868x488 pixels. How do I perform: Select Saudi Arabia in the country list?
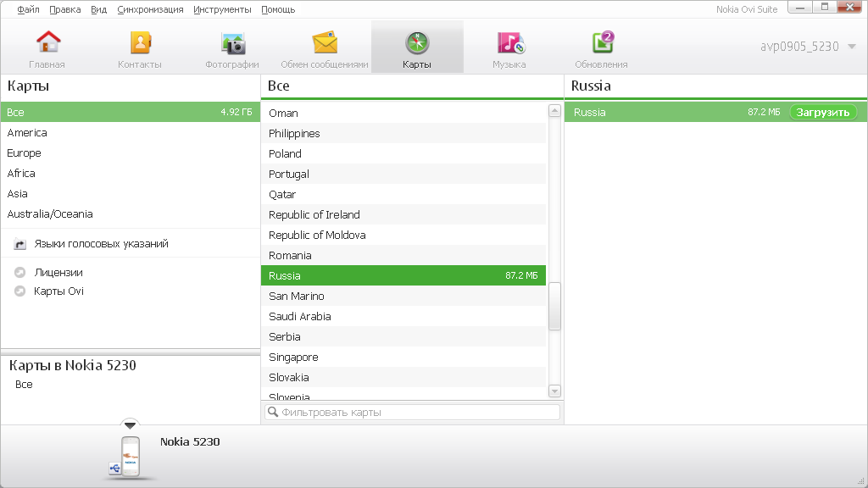click(x=403, y=317)
